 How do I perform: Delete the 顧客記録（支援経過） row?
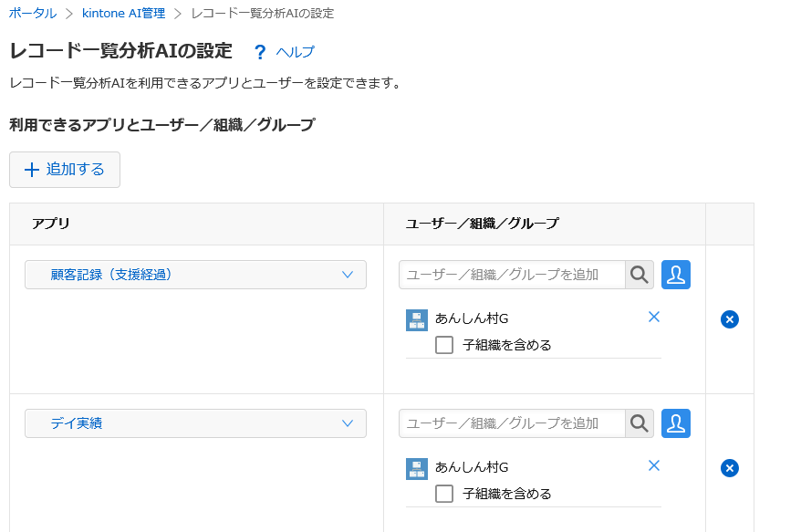tap(730, 319)
